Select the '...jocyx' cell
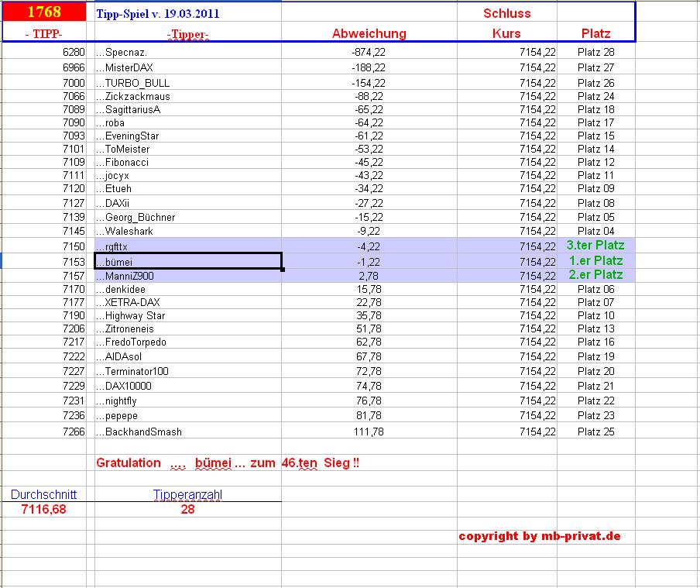The width and height of the screenshot is (700, 588). click(188, 175)
